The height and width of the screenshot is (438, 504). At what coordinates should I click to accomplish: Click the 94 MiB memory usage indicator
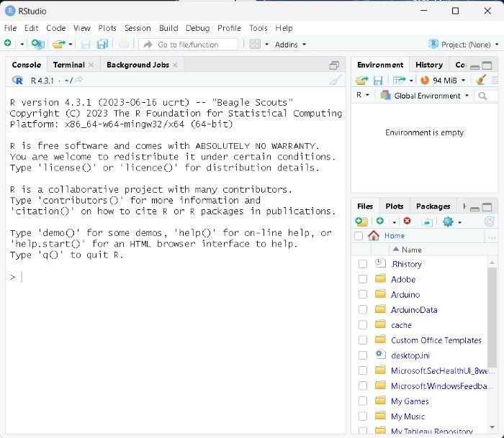pos(443,81)
